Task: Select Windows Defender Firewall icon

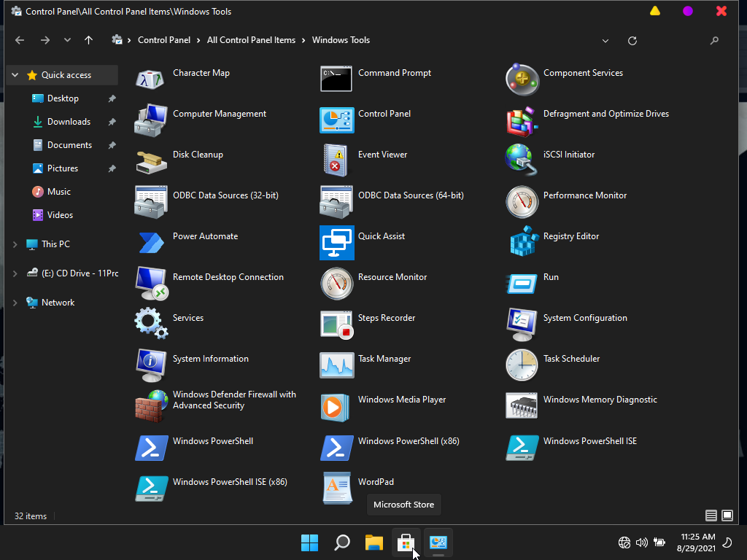Action: (x=150, y=406)
